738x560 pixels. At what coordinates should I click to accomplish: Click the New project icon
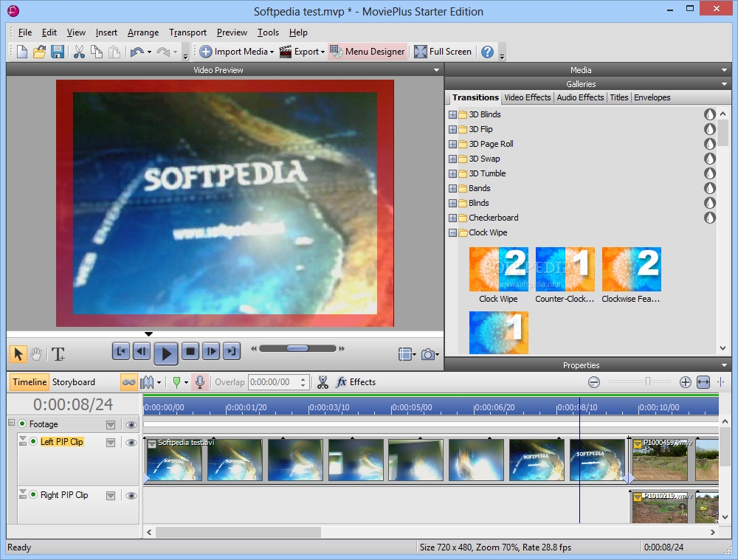pyautogui.click(x=21, y=52)
